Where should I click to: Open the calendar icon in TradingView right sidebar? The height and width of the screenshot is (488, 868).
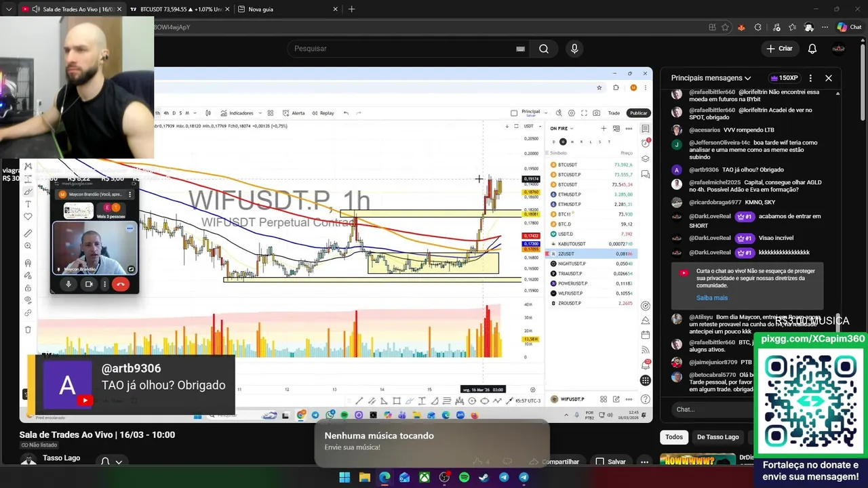click(646, 335)
